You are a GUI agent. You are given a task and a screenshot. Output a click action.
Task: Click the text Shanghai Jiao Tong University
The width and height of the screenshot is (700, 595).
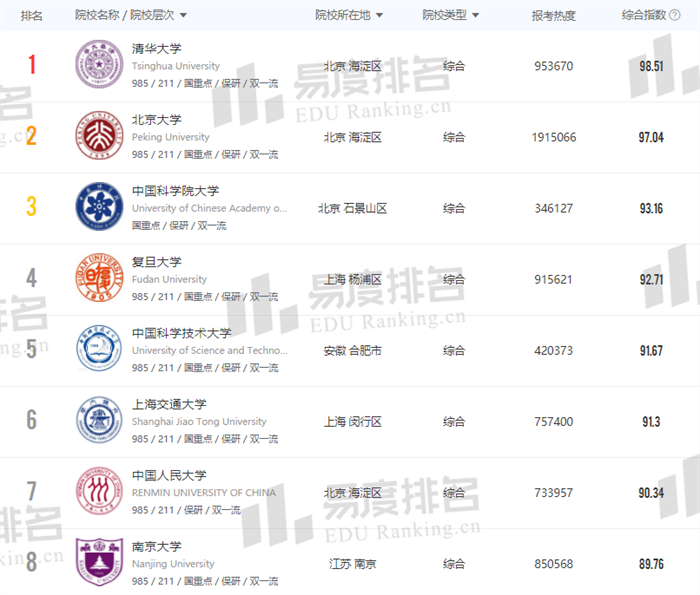pos(199,422)
